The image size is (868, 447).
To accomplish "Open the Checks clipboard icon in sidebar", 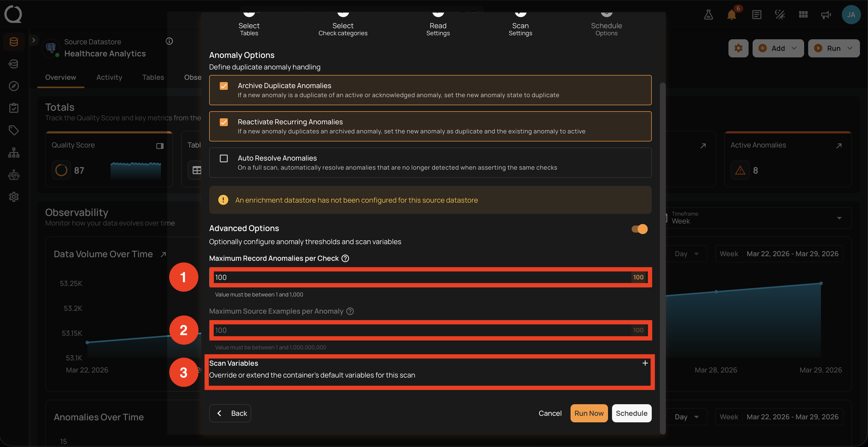I will [14, 108].
